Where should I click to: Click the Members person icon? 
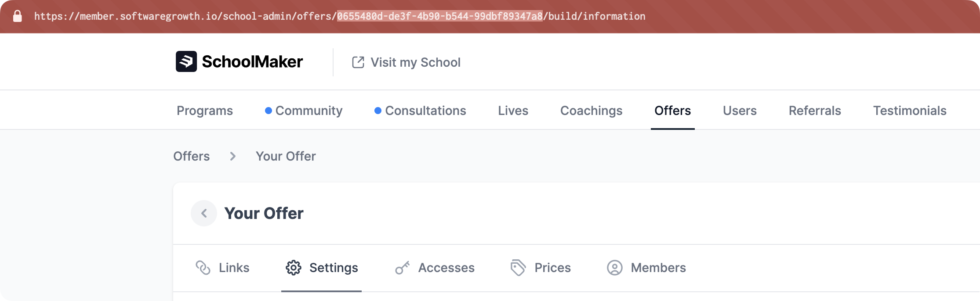coord(615,268)
